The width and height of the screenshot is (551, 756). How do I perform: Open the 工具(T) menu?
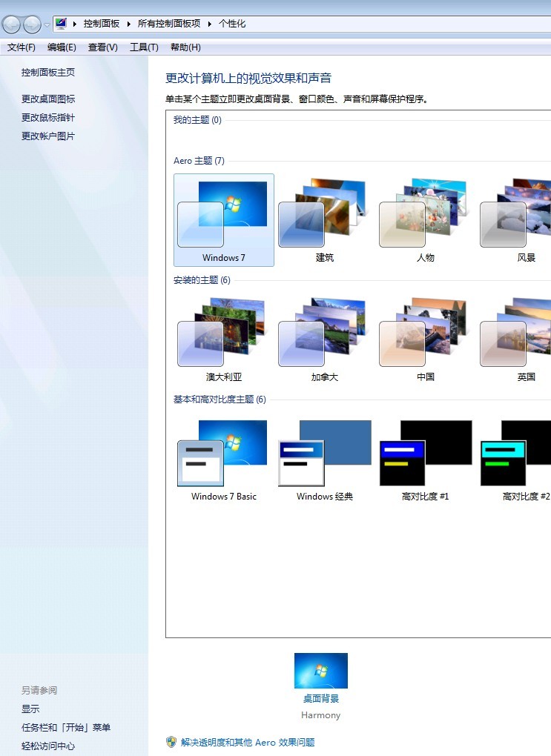(x=144, y=47)
